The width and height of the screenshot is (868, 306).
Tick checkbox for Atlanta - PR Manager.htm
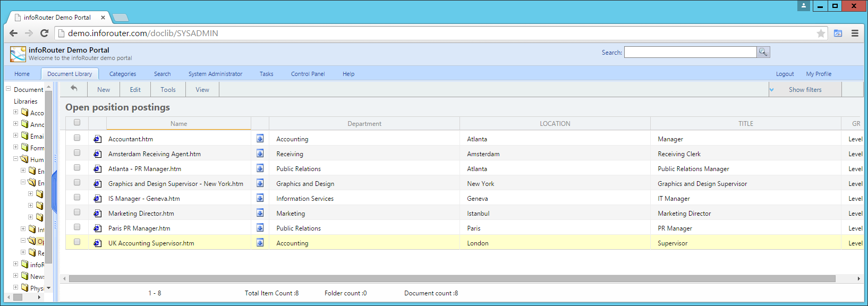pos(77,168)
